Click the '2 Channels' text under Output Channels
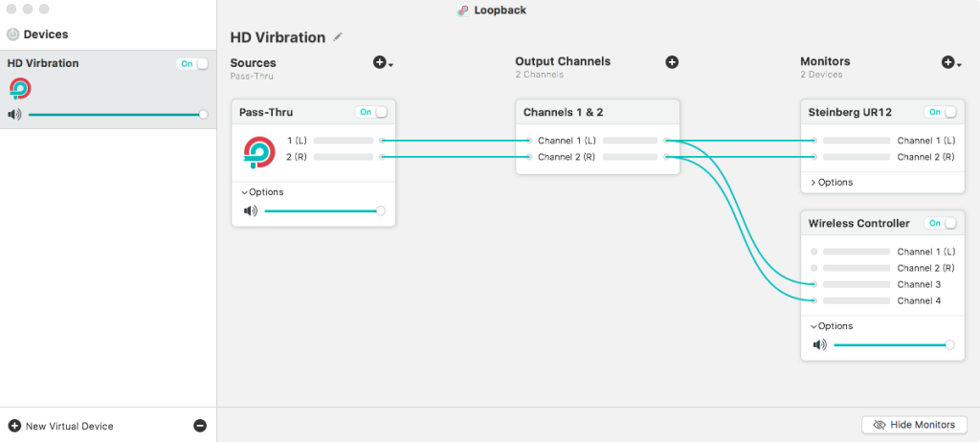Image resolution: width=980 pixels, height=442 pixels. 540,75
